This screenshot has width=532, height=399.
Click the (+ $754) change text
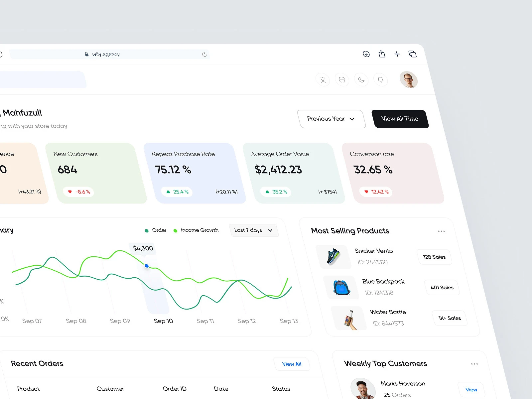pyautogui.click(x=328, y=192)
